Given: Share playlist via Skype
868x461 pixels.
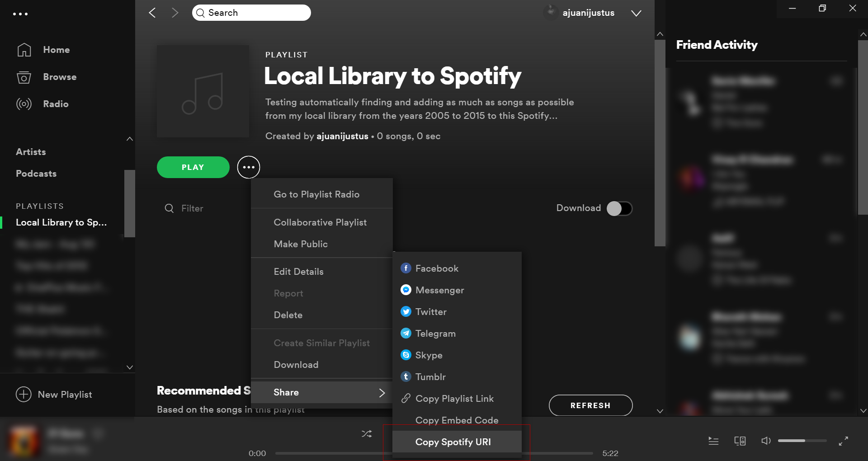Looking at the screenshot, I should [457, 355].
